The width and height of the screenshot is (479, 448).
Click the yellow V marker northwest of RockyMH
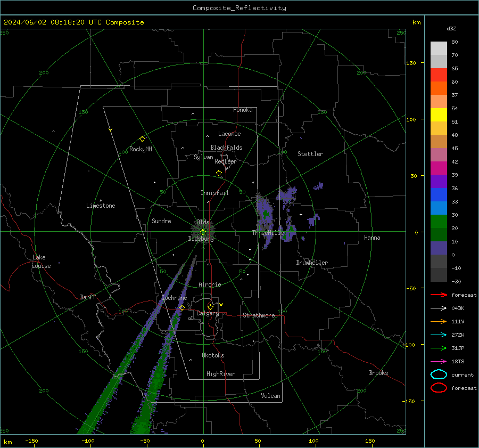pos(111,130)
